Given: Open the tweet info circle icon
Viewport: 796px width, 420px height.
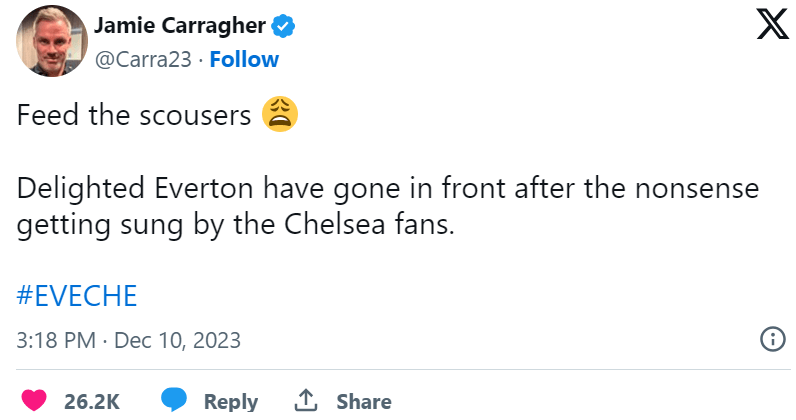Looking at the screenshot, I should coord(773,338).
